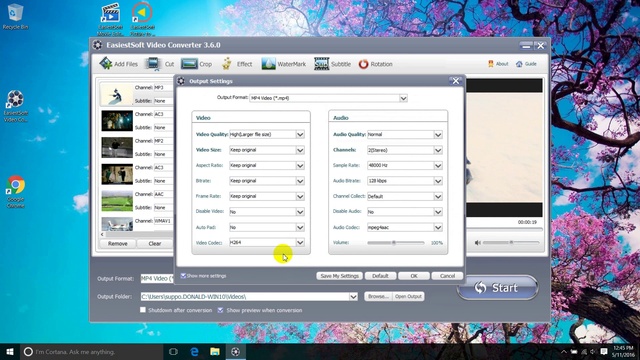The height and width of the screenshot is (360, 640).
Task: Click the video converter taskbar icon
Action: pyautogui.click(x=236, y=351)
